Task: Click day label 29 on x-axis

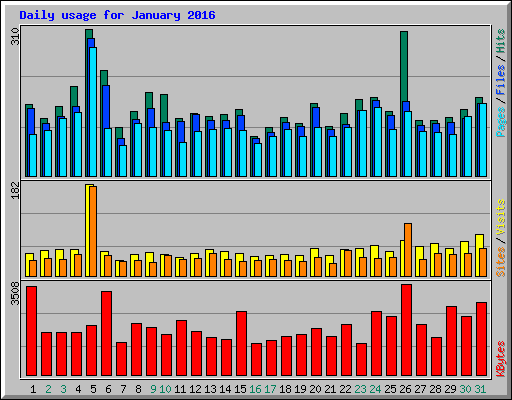Action: pos(450,389)
